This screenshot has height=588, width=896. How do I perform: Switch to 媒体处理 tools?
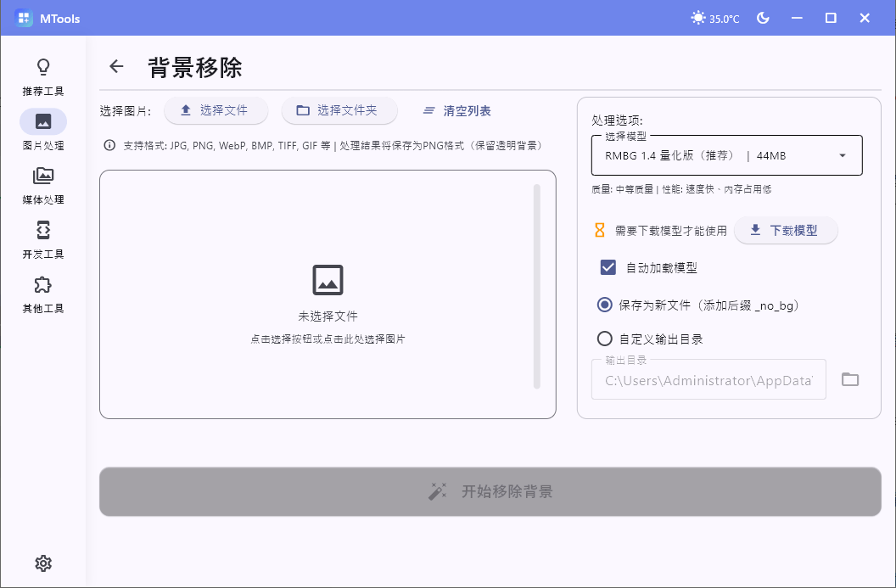click(42, 183)
